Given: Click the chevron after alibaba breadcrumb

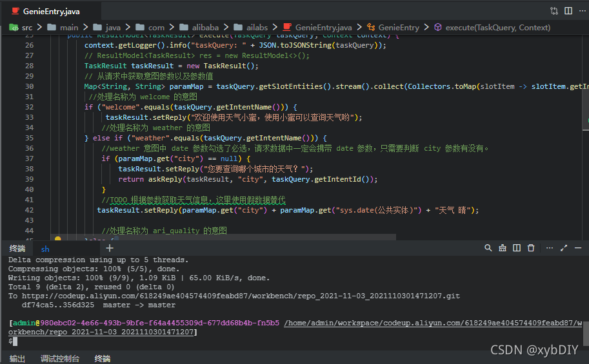Looking at the screenshot, I should click(226, 27).
